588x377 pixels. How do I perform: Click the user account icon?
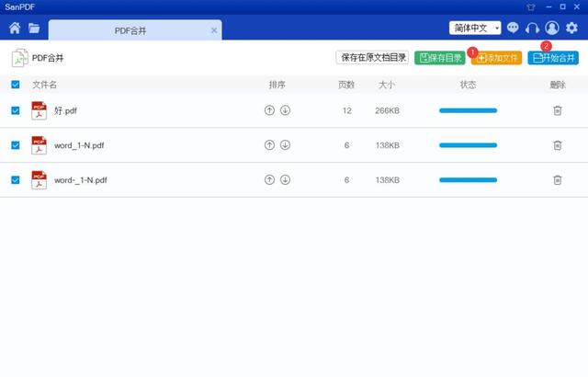[552, 28]
